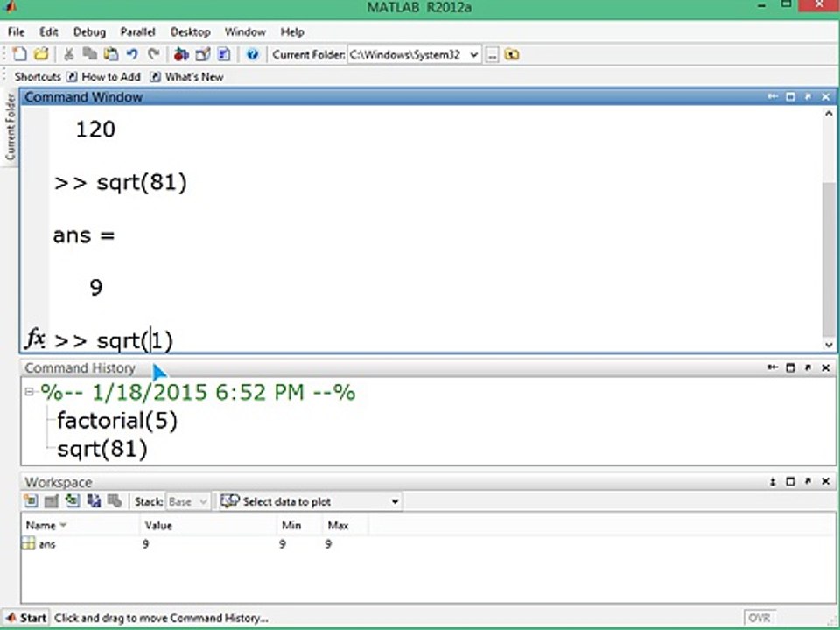Show Command Window actions menu icon
This screenshot has height=630, width=840.
(773, 96)
